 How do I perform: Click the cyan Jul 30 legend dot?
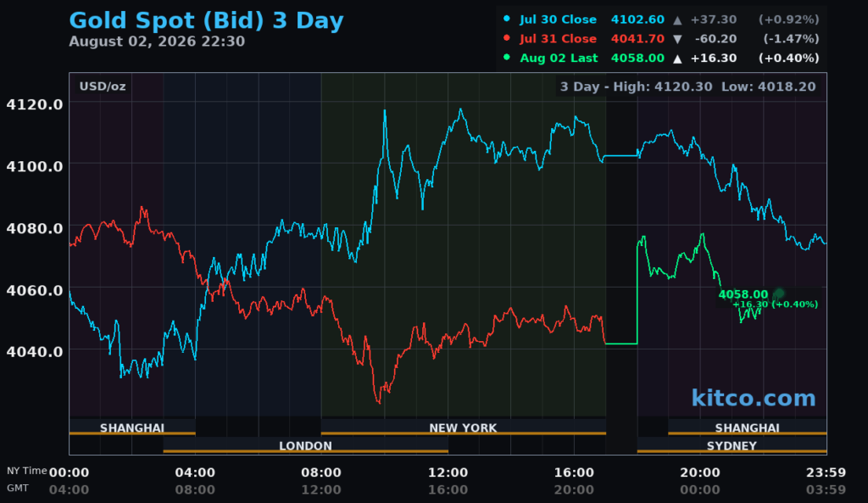507,19
